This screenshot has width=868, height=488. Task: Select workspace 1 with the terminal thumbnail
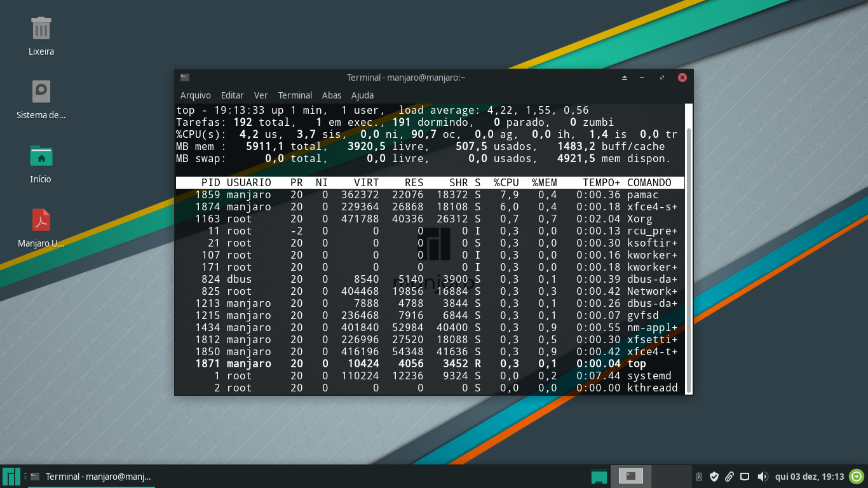[x=631, y=476]
